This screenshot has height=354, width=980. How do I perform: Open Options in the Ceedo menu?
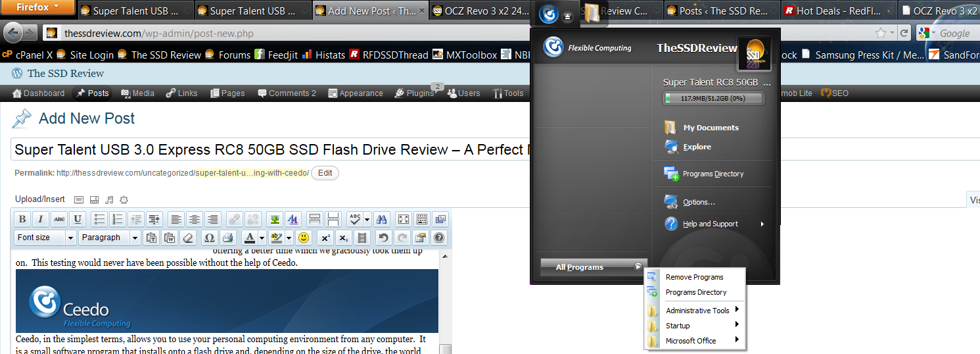pos(699,202)
